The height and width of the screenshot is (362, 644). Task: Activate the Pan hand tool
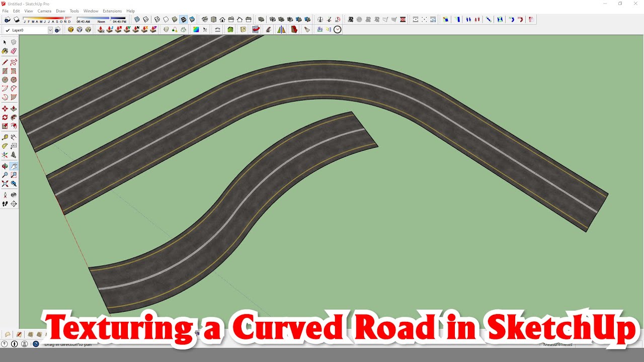(14, 166)
